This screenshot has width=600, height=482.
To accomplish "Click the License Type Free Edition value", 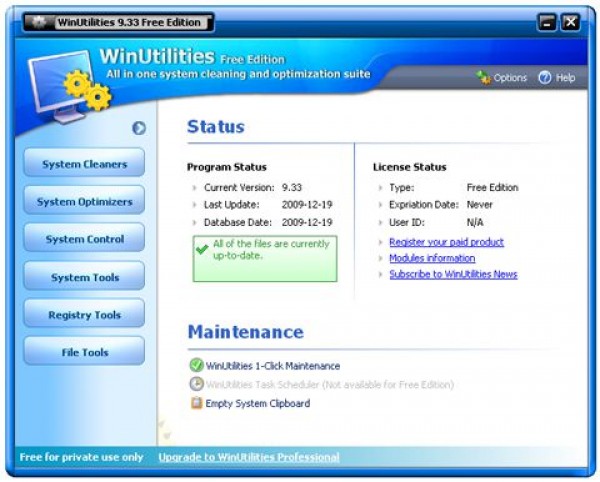I will point(492,187).
